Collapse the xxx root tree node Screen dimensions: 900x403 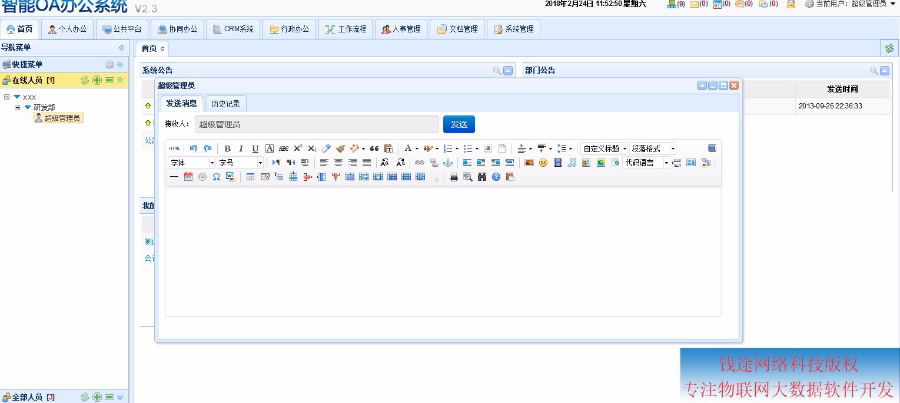coord(7,97)
